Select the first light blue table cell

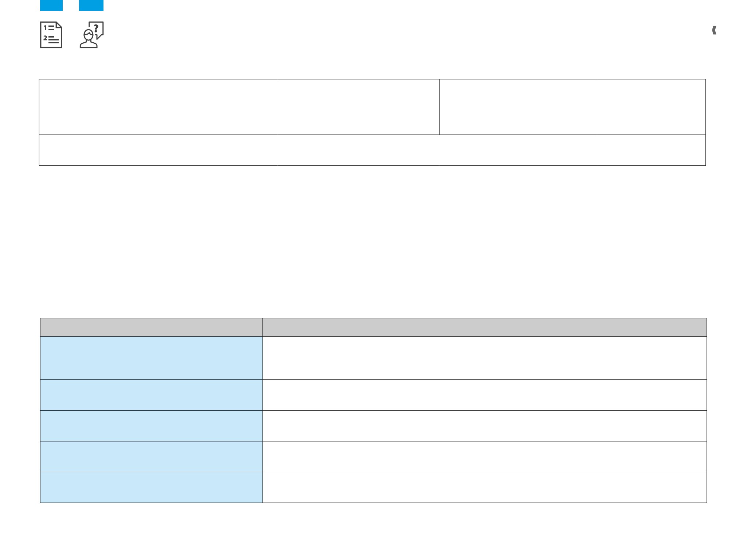click(x=151, y=358)
